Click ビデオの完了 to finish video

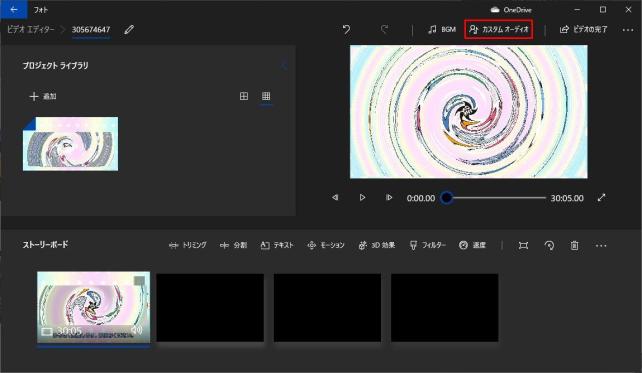(583, 29)
